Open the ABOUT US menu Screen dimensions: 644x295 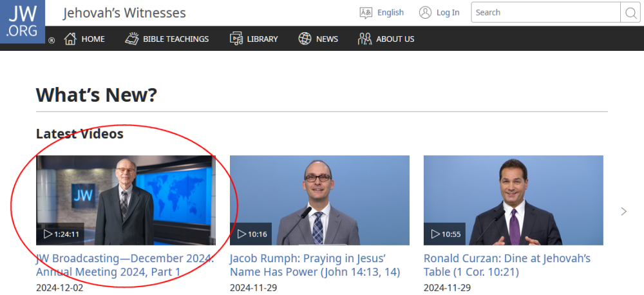[395, 39]
